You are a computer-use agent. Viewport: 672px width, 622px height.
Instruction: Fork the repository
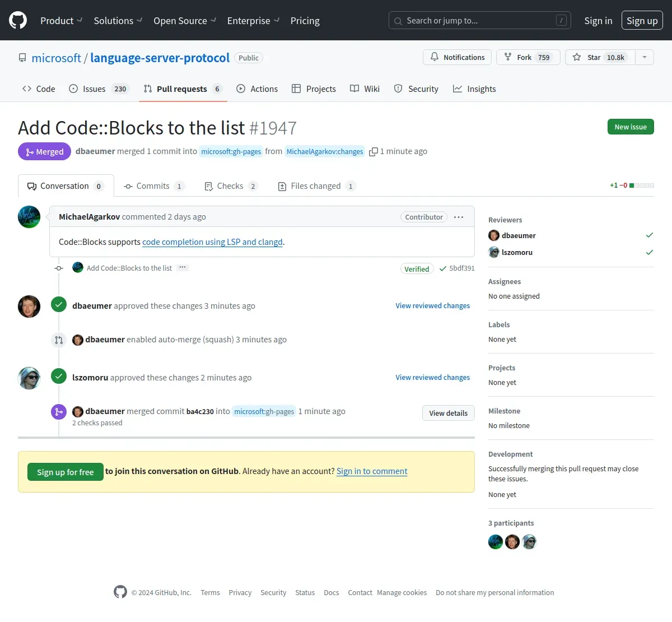tap(528, 57)
